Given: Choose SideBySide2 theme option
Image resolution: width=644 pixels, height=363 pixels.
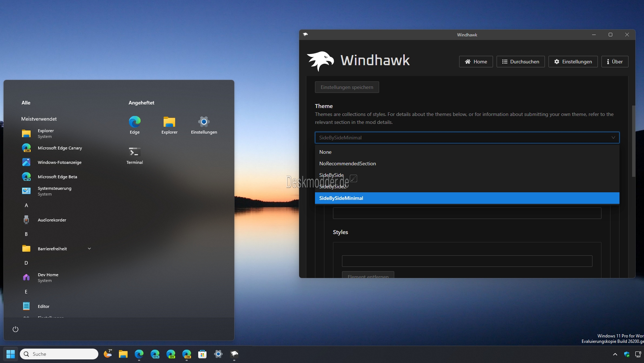Looking at the screenshot, I should (x=467, y=187).
